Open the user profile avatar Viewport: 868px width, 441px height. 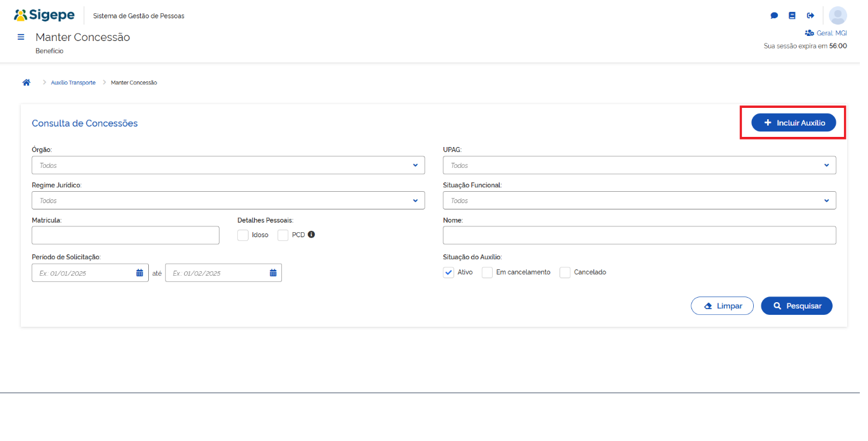[838, 16]
